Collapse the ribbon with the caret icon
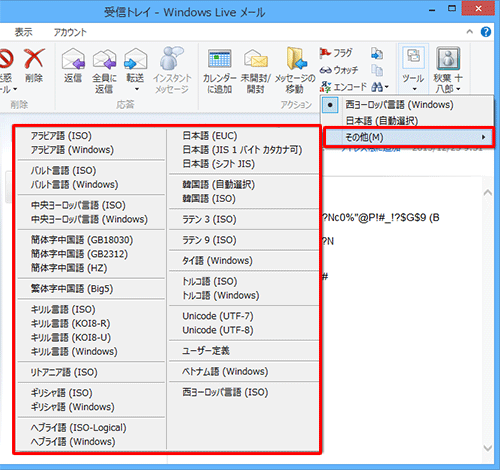The image size is (500, 470). [x=470, y=32]
